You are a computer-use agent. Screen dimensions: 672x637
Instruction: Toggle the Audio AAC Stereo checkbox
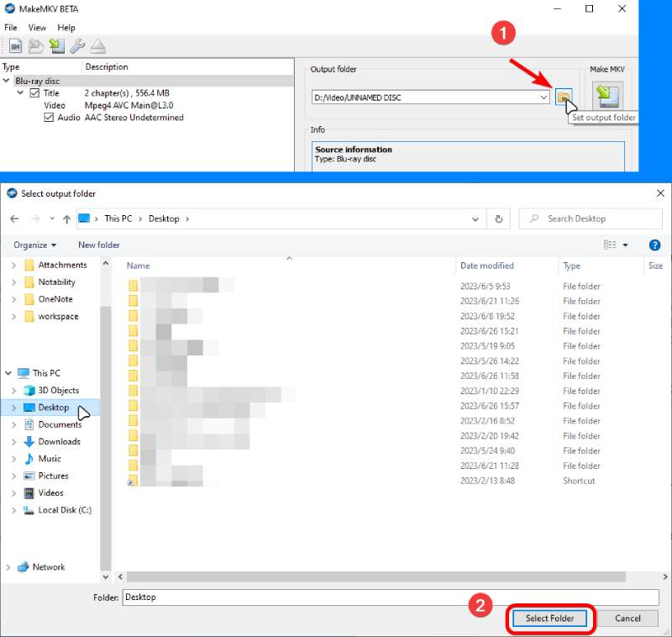(49, 118)
